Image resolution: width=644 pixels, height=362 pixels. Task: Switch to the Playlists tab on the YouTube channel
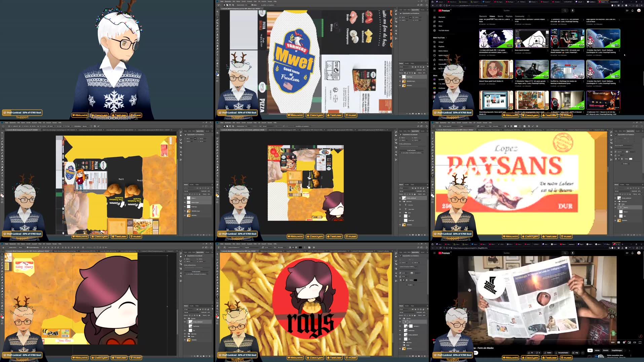509,16
